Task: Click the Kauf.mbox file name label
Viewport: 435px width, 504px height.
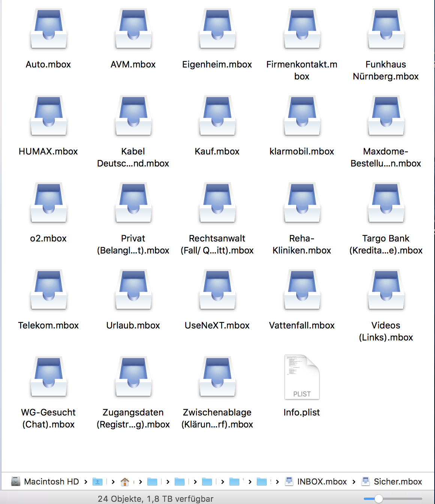Action: pyautogui.click(x=217, y=151)
